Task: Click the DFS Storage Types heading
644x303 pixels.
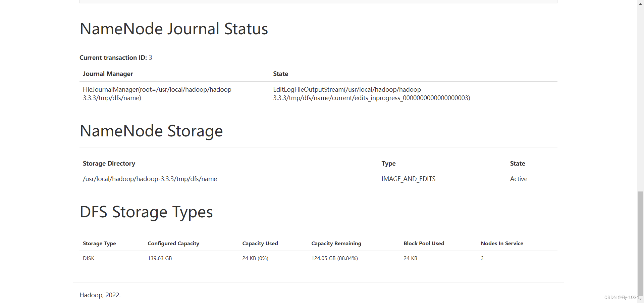Action: point(146,212)
